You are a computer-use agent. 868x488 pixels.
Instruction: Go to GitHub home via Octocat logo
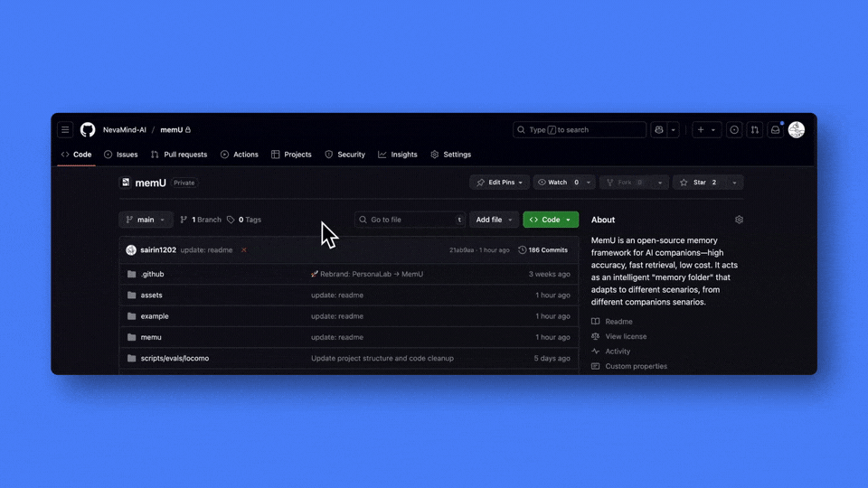[x=88, y=130]
